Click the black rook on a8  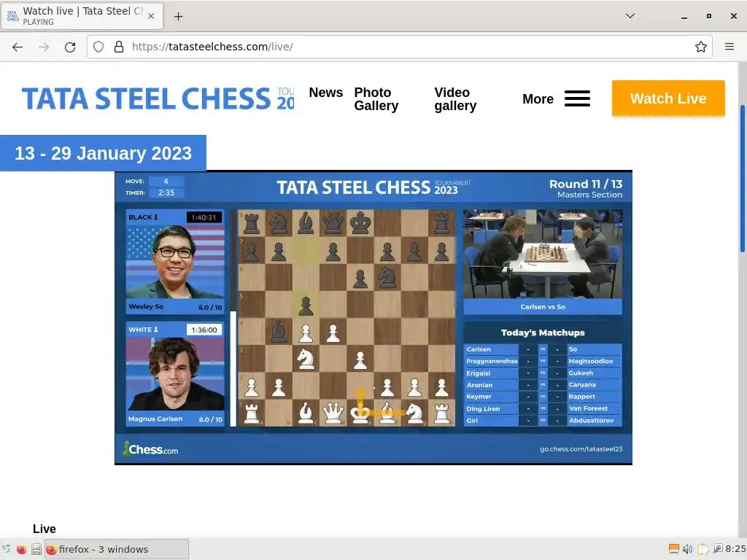click(x=251, y=223)
